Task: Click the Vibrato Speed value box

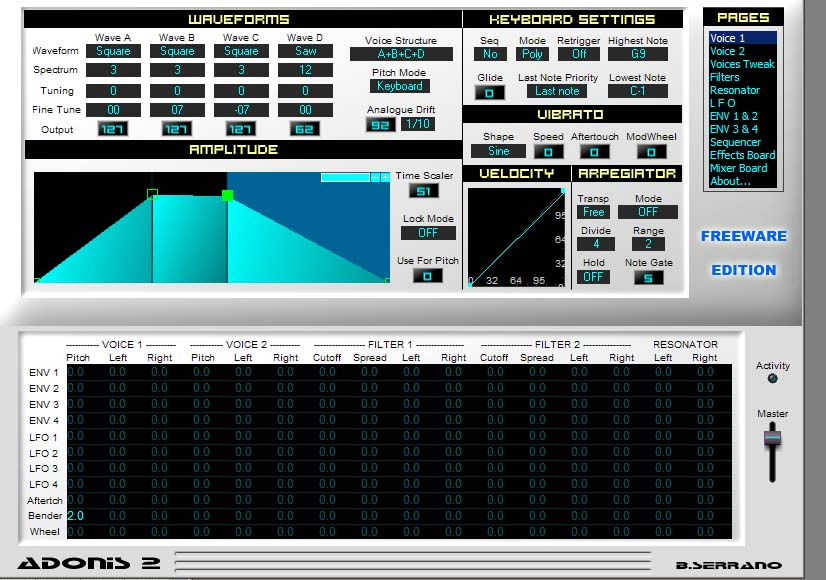Action: point(548,152)
